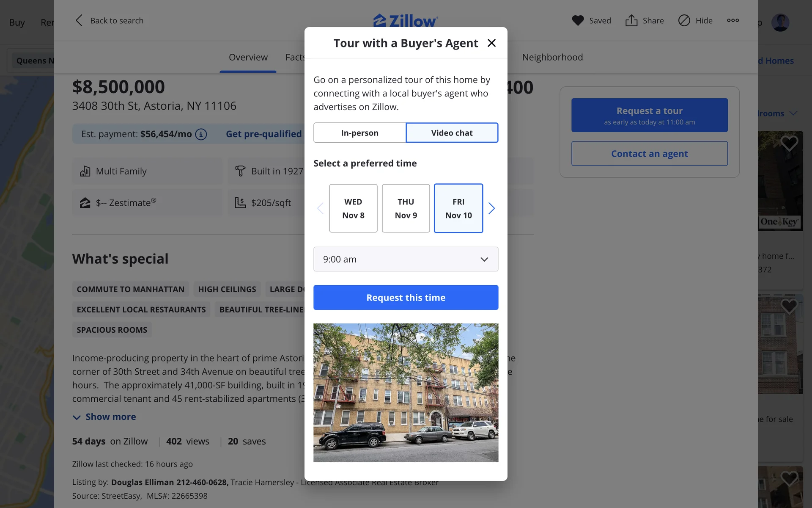Screen dimensions: 812x508
Task: Click the Request this time button
Action: (x=406, y=298)
